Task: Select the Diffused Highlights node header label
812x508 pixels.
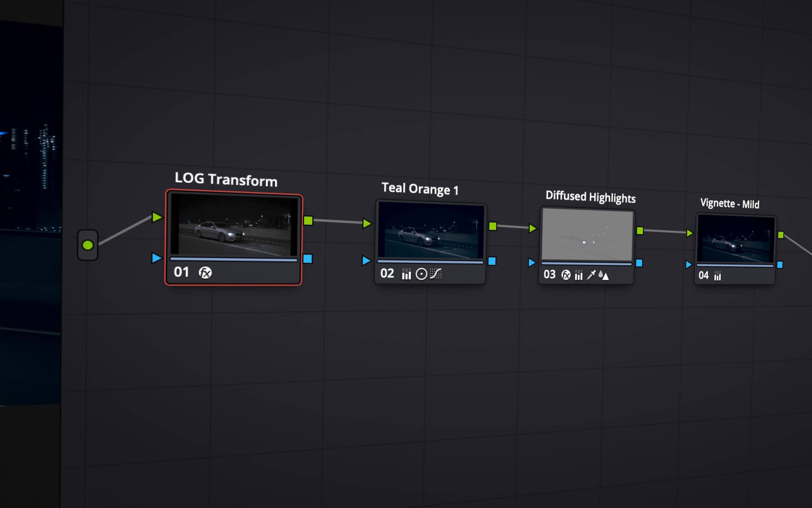Action: (x=590, y=198)
